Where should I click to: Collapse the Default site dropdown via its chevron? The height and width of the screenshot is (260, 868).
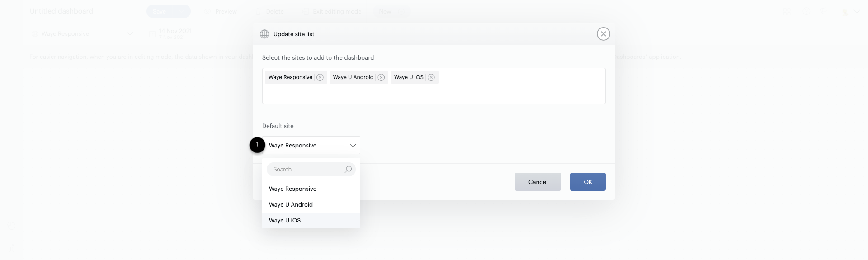pos(353,146)
